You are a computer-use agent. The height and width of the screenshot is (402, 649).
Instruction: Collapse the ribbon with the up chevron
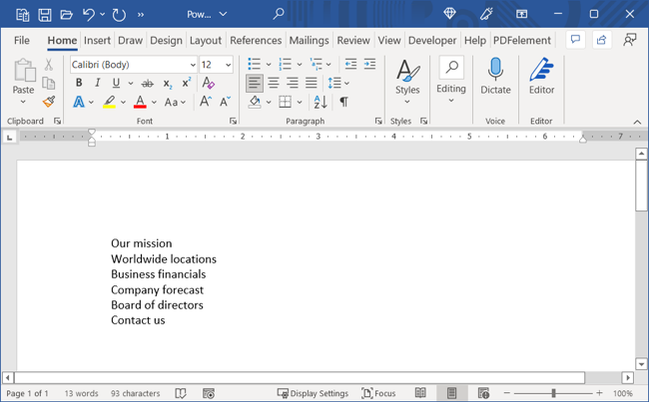point(637,122)
